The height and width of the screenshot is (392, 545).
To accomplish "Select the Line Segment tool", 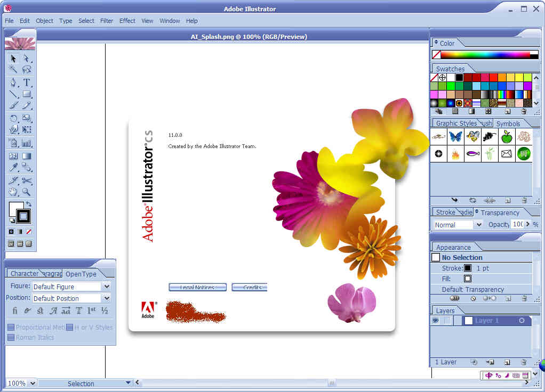I will click(13, 94).
